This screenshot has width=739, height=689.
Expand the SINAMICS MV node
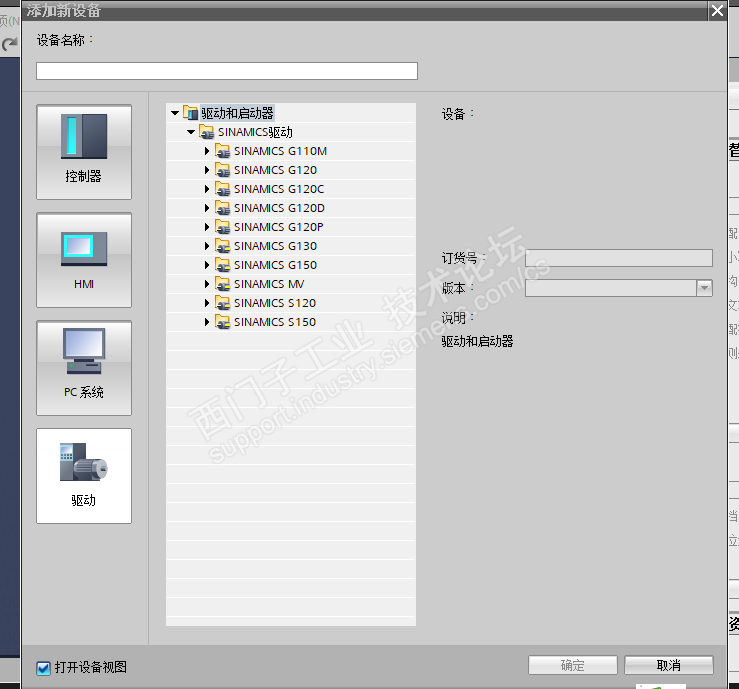pyautogui.click(x=206, y=284)
